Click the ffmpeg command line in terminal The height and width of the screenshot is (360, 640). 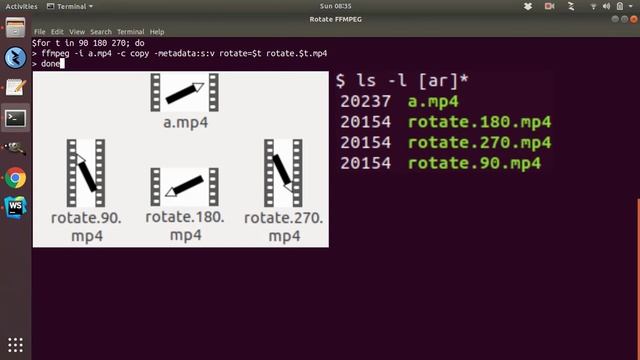180,53
